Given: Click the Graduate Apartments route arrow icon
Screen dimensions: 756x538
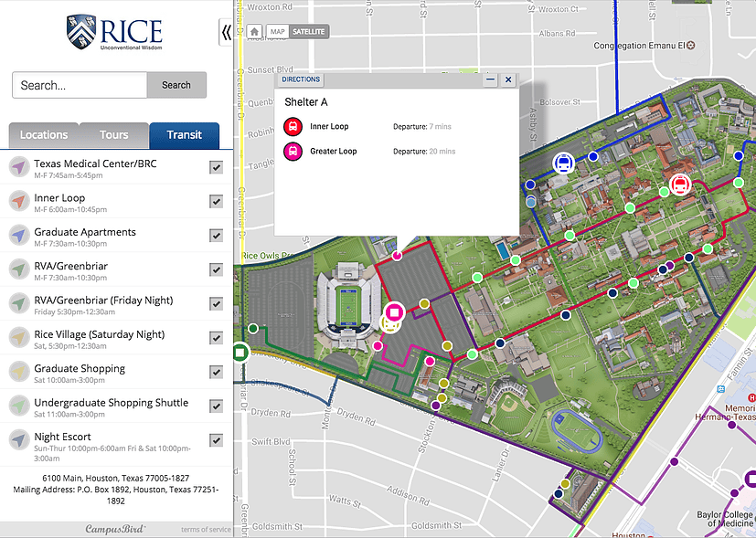Looking at the screenshot, I should click(x=19, y=236).
